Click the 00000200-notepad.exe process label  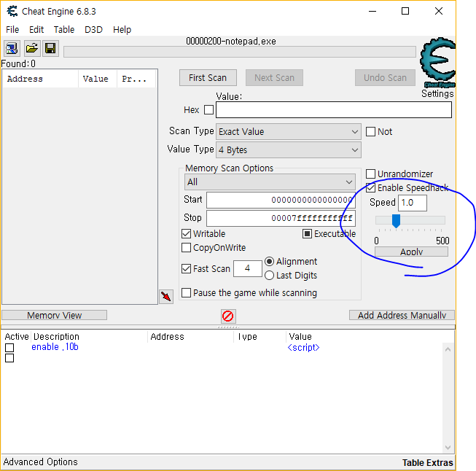231,42
